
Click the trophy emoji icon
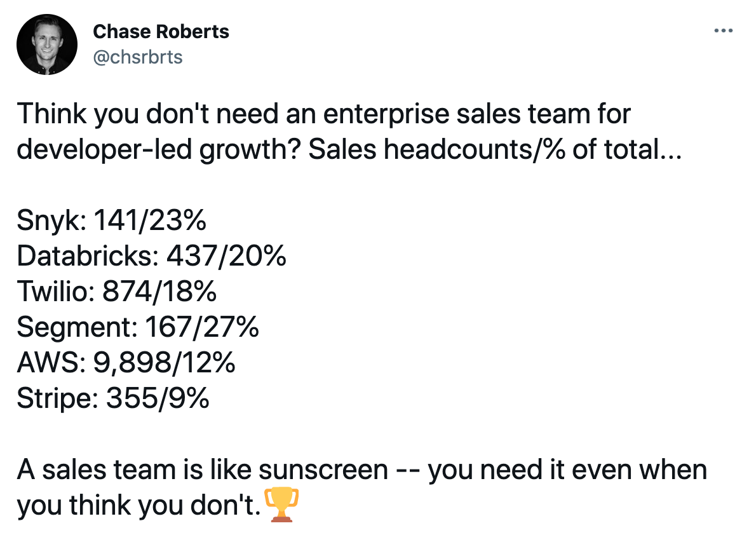(x=281, y=505)
